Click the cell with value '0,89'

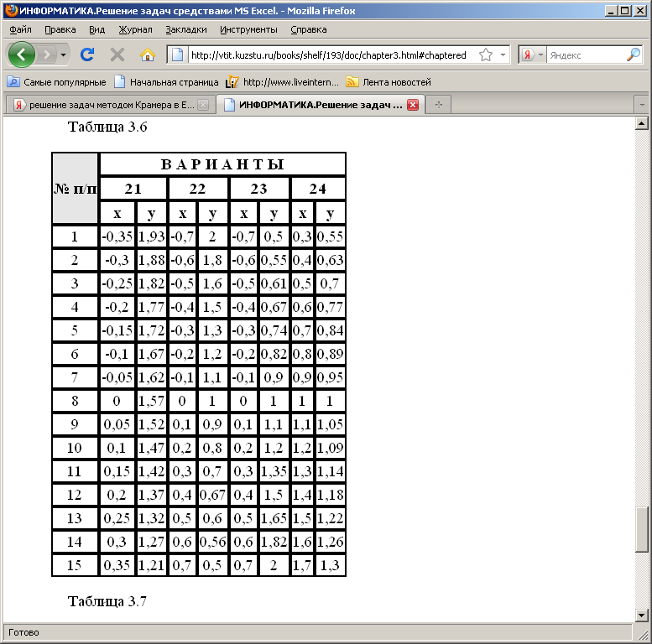[330, 354]
